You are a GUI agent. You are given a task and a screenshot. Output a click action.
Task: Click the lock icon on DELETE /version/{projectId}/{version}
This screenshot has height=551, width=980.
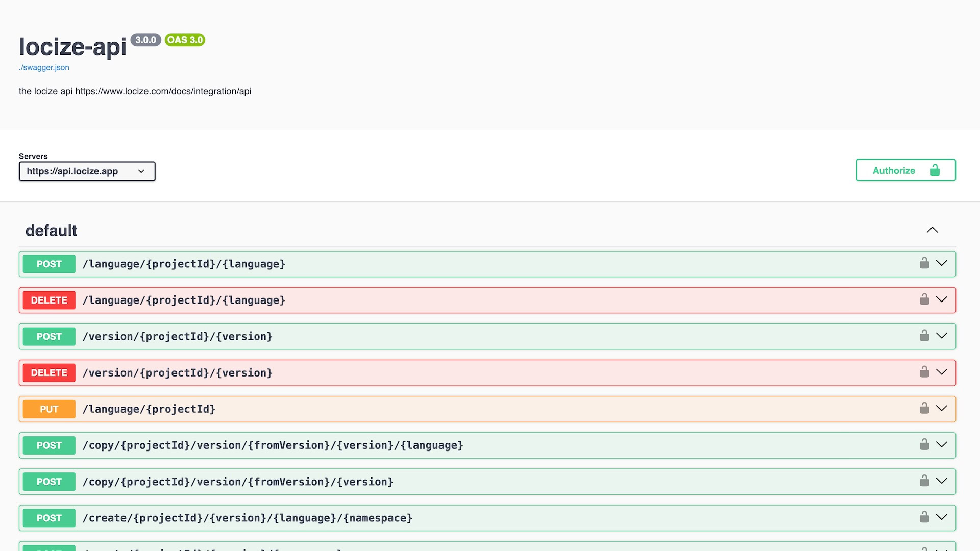924,372
